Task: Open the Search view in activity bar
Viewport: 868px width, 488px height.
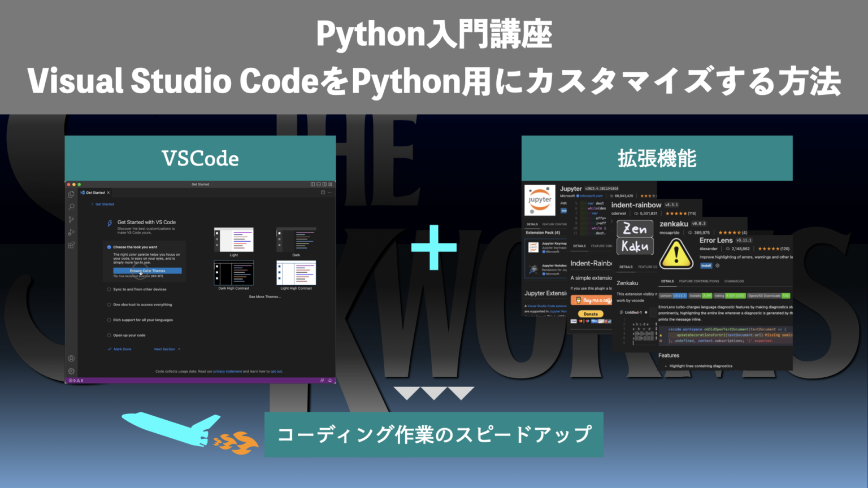Action: [x=71, y=207]
